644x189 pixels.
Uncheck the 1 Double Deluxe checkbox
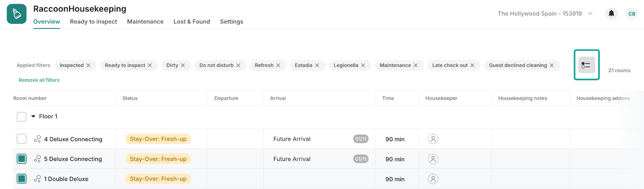[x=22, y=179]
